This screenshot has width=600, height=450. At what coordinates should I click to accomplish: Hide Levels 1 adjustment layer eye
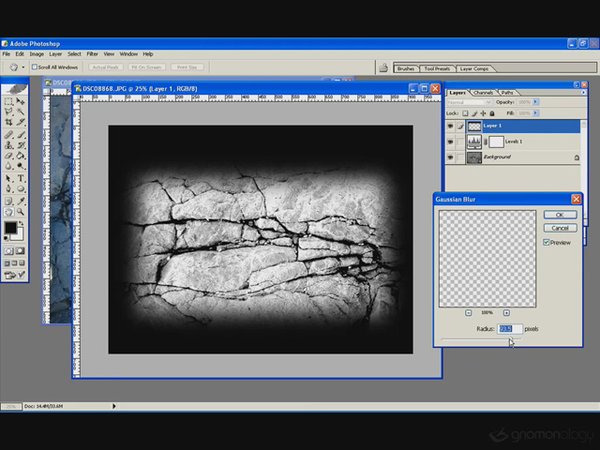click(x=450, y=142)
